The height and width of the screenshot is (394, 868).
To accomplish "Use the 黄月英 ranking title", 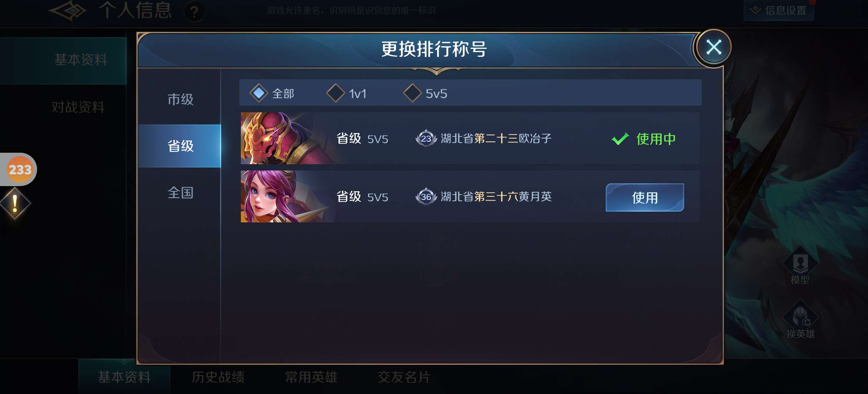I will 645,197.
